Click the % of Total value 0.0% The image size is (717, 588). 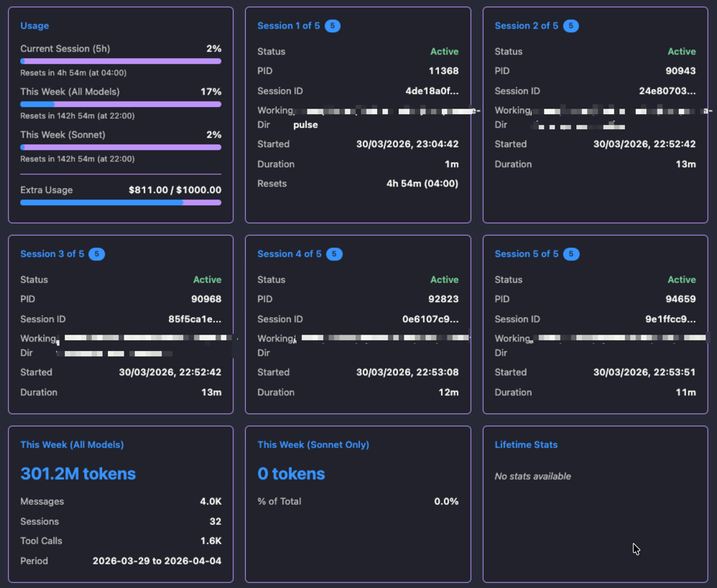click(446, 501)
